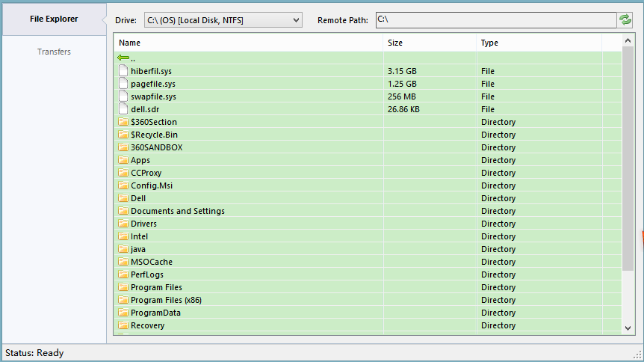The height and width of the screenshot is (362, 644).
Task: Select the pagefile.sys file name
Action: [153, 84]
